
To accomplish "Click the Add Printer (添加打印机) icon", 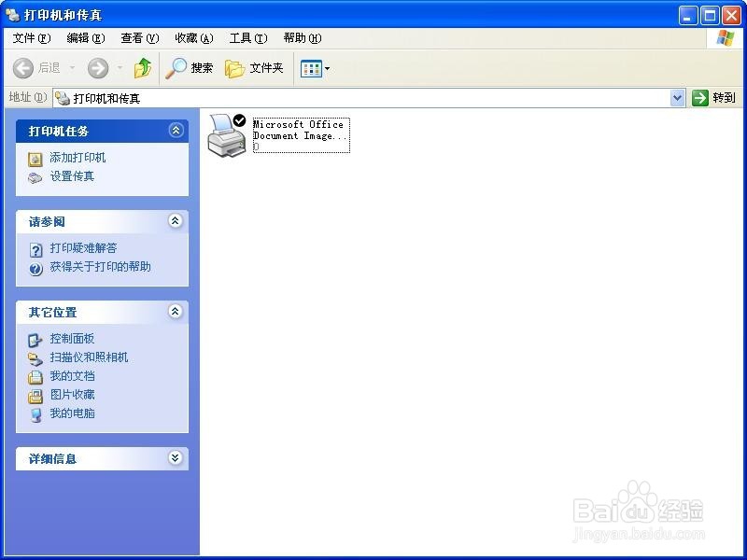I will tap(35, 159).
